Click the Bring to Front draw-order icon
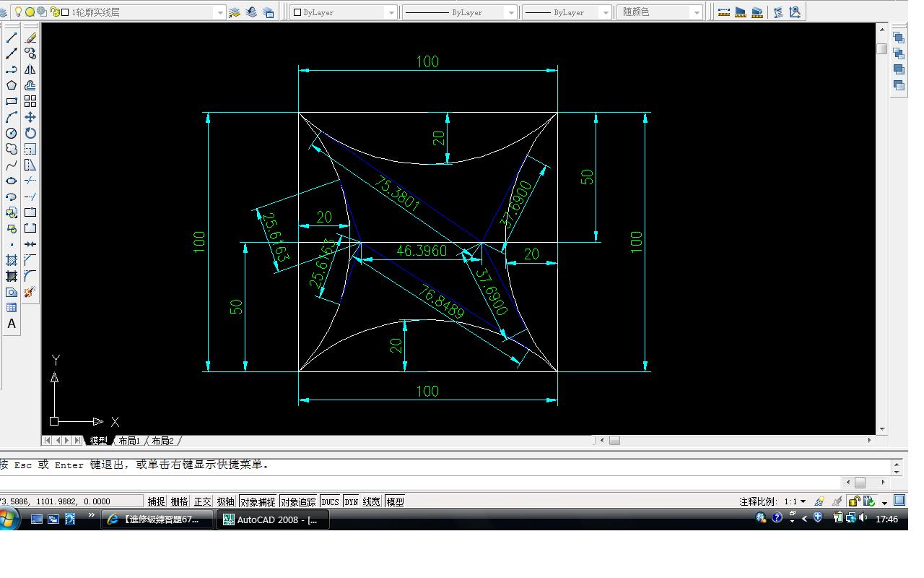Screen dimensions: 924x578 point(898,38)
